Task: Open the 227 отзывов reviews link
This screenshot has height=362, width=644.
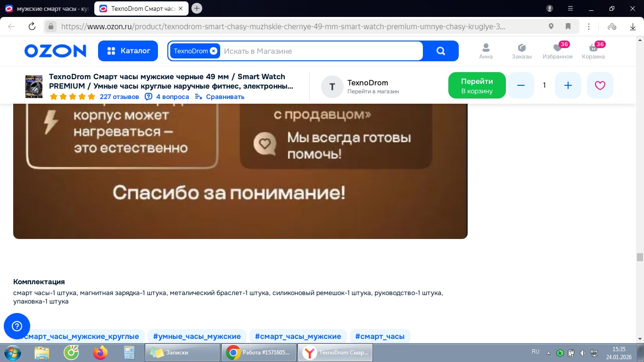Action: [119, 97]
